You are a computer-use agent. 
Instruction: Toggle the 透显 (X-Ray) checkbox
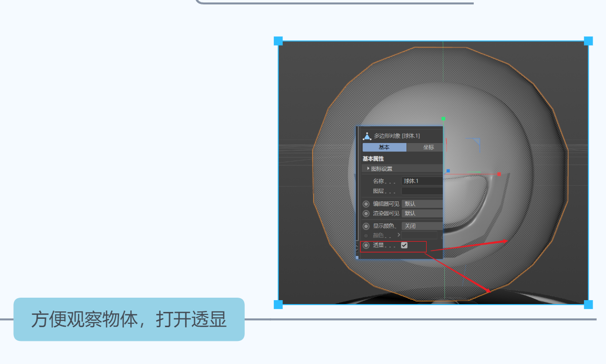coord(404,245)
